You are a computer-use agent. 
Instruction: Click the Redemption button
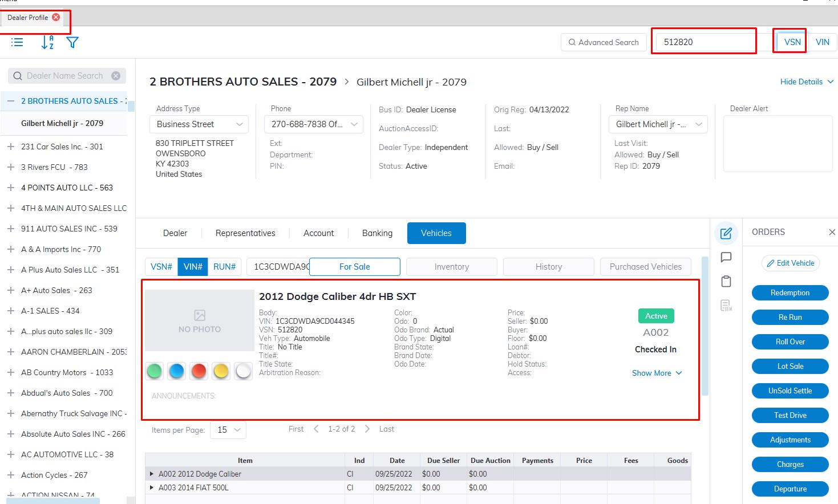click(790, 293)
